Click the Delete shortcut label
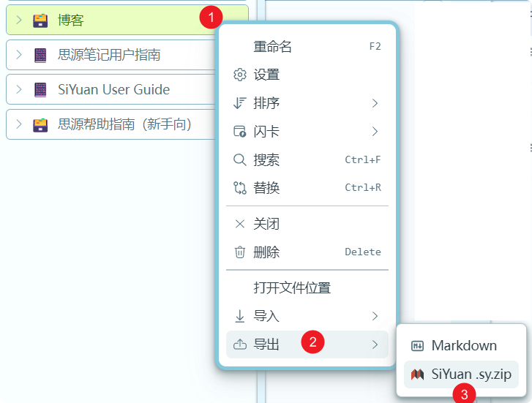Viewport: 532px width, 403px height. [363, 252]
